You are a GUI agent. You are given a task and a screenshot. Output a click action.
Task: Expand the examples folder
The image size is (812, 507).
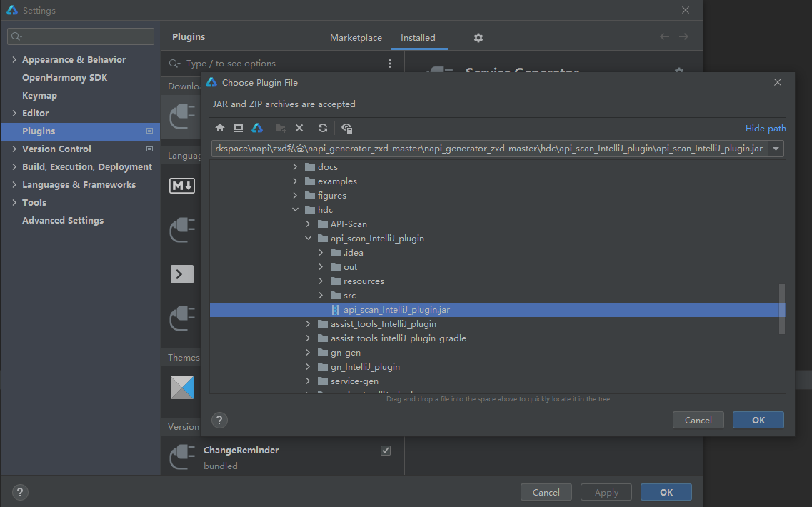tap(295, 181)
